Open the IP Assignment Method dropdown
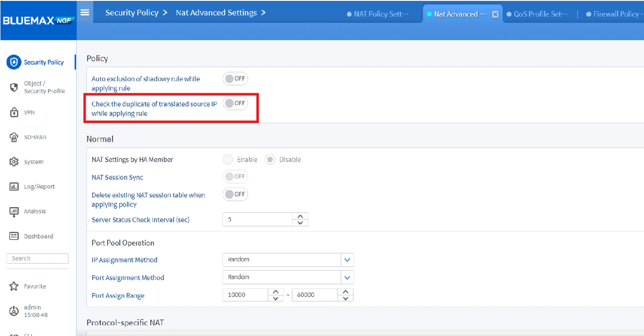644x336 pixels. (x=347, y=260)
